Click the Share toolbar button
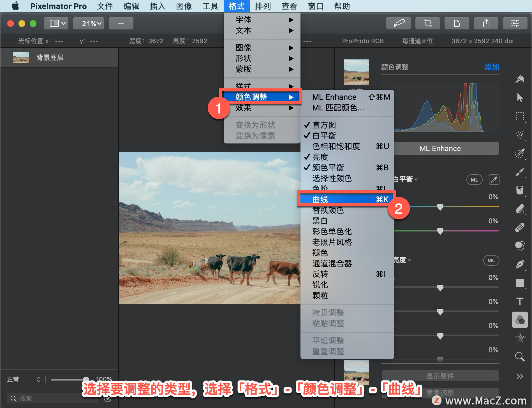Image resolution: width=532 pixels, height=408 pixels. 486,23
